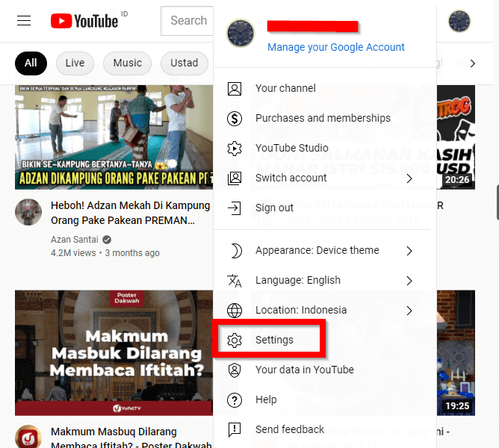Select the All filter chip
499x448 pixels.
(31, 63)
